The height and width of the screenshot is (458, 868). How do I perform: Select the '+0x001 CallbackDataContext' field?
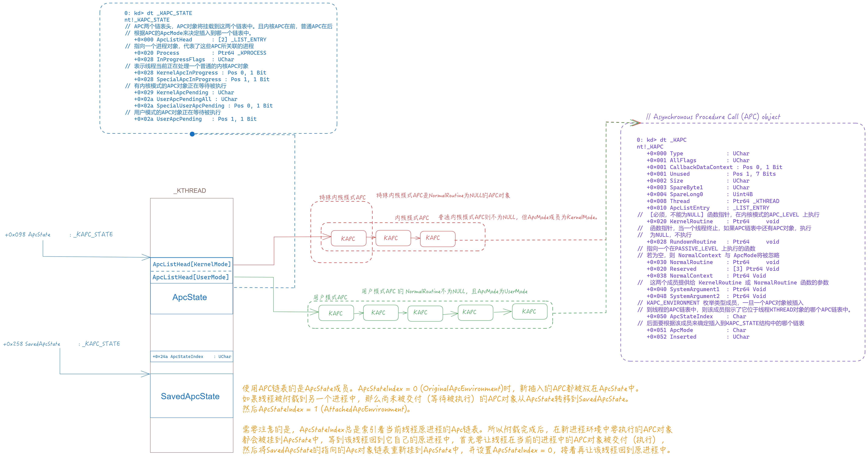click(x=714, y=167)
